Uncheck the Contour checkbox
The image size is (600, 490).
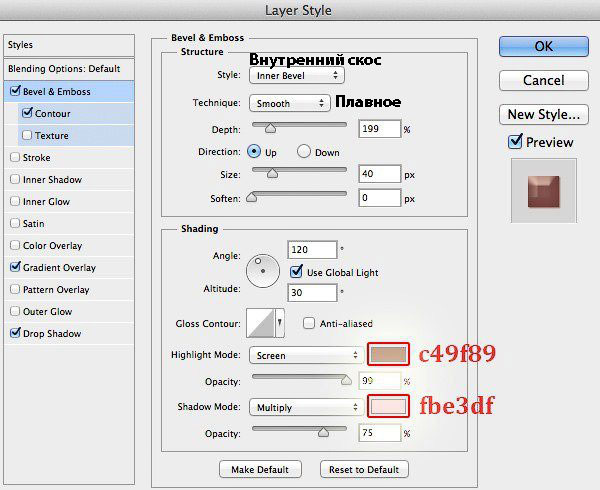pyautogui.click(x=27, y=113)
